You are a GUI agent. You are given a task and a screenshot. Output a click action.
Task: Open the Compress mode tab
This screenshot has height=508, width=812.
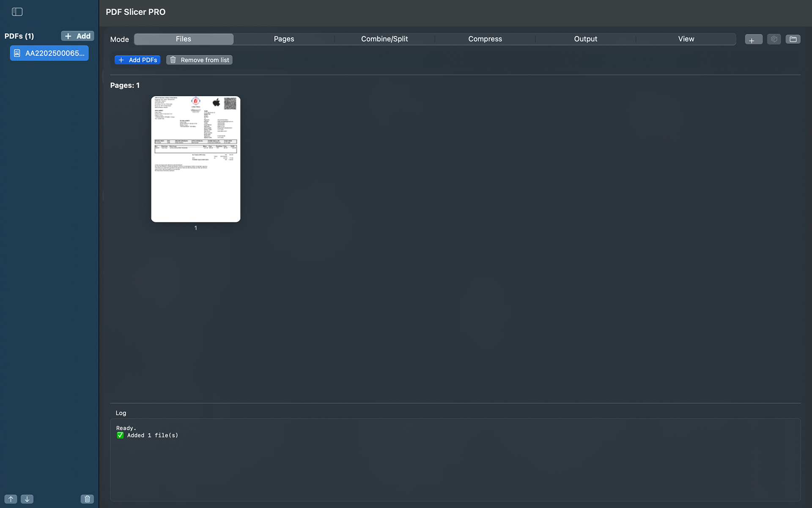click(485, 39)
